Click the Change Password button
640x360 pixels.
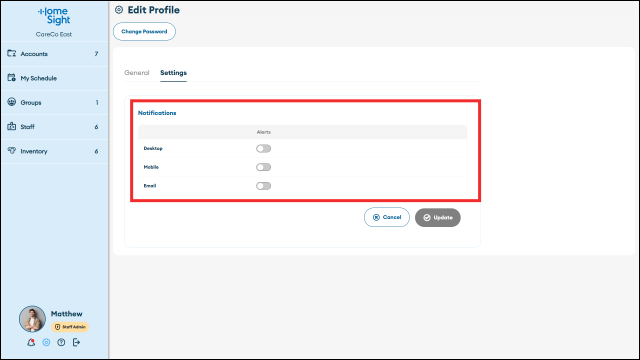(x=144, y=31)
